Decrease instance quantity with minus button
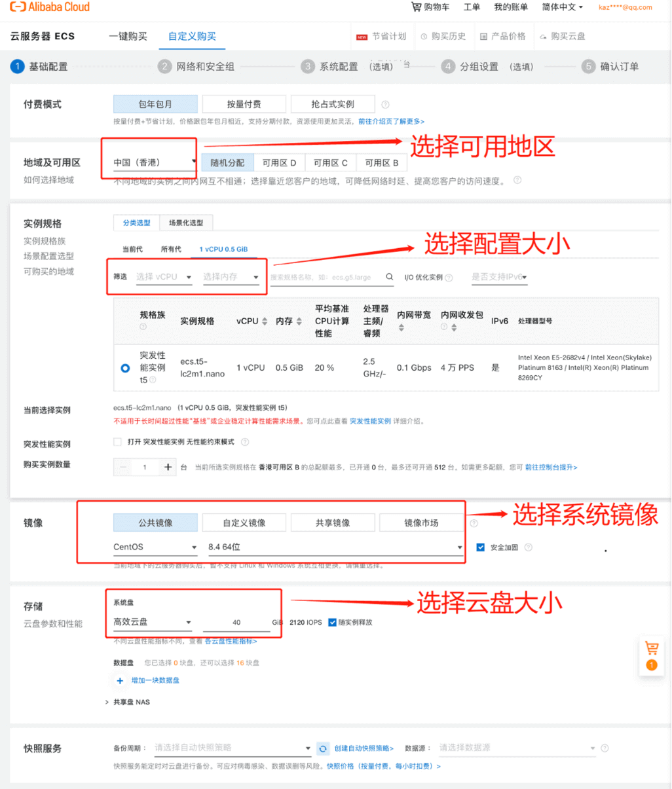The height and width of the screenshot is (789, 672). pyautogui.click(x=122, y=467)
